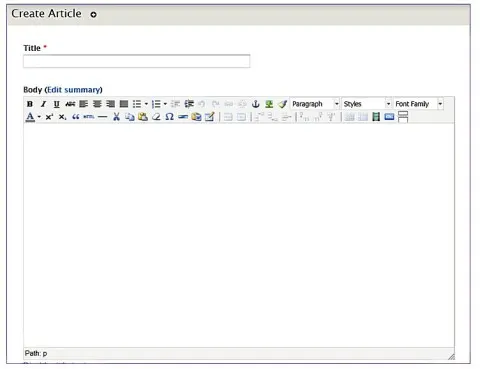Click the edit pencil-on-page icon
The width and height of the screenshot is (480, 369).
[x=210, y=117]
